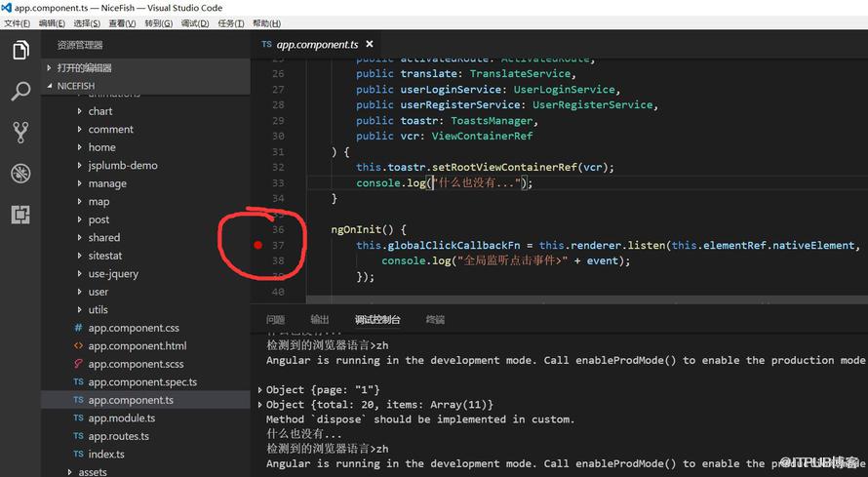Open the 文件(F) menu

[18, 23]
